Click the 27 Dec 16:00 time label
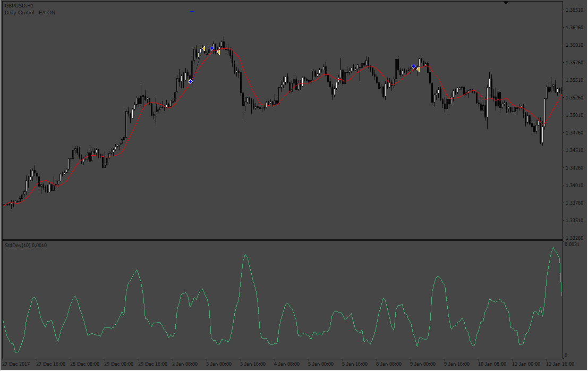The height and width of the screenshot is (371, 588). (x=50, y=364)
